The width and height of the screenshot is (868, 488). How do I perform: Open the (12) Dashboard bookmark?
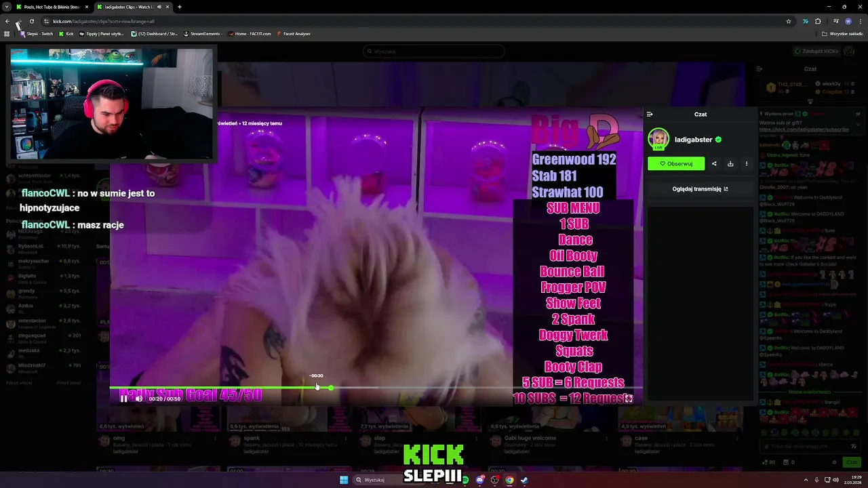154,33
